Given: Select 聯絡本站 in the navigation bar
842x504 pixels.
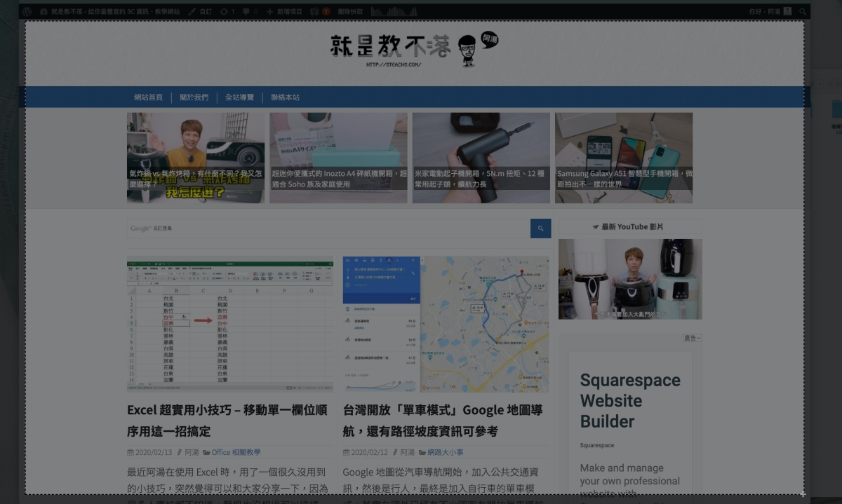Looking at the screenshot, I should point(285,97).
